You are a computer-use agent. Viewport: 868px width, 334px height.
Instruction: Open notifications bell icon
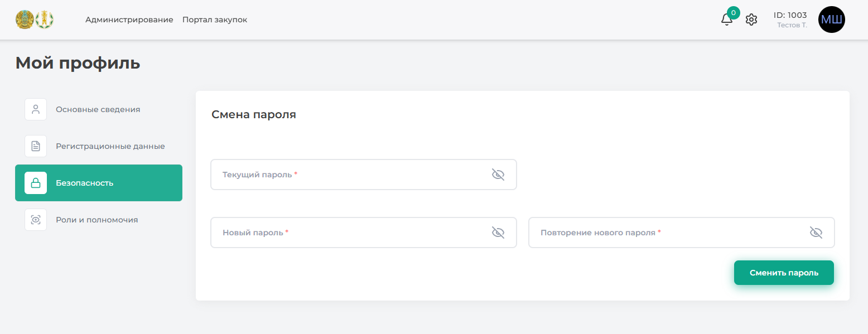[726, 20]
